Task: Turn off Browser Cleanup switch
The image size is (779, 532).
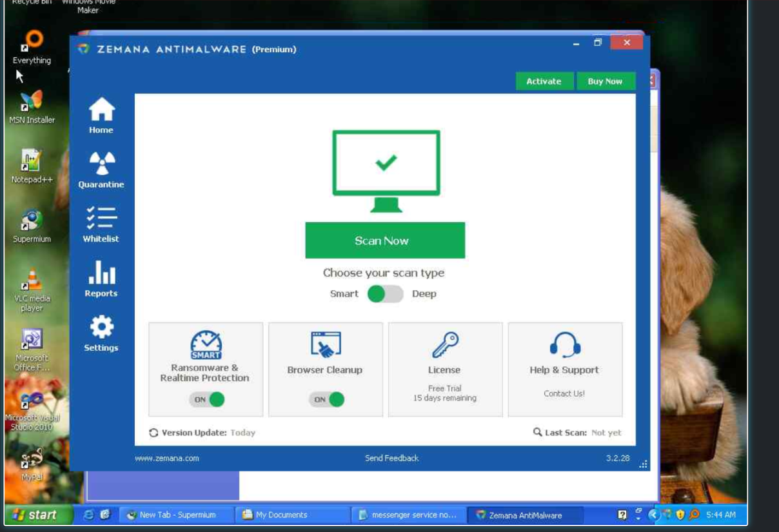Action: point(326,399)
